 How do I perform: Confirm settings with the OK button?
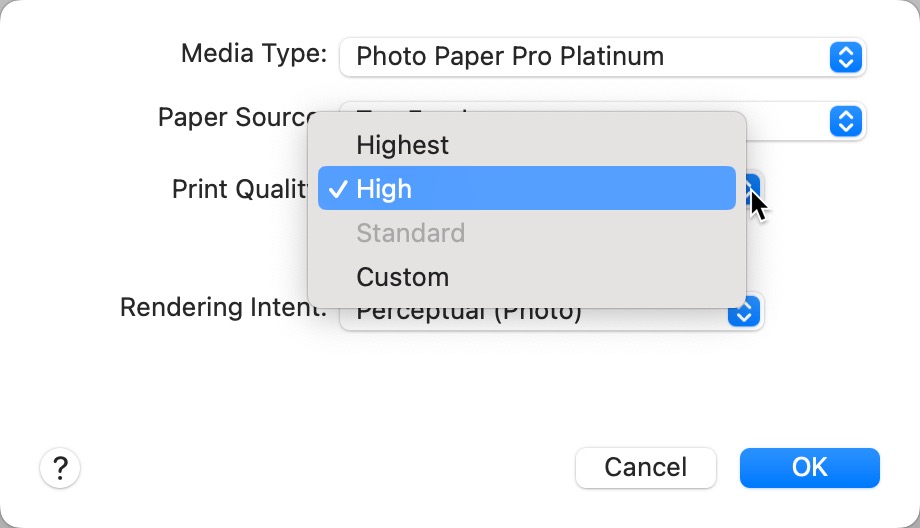[809, 467]
